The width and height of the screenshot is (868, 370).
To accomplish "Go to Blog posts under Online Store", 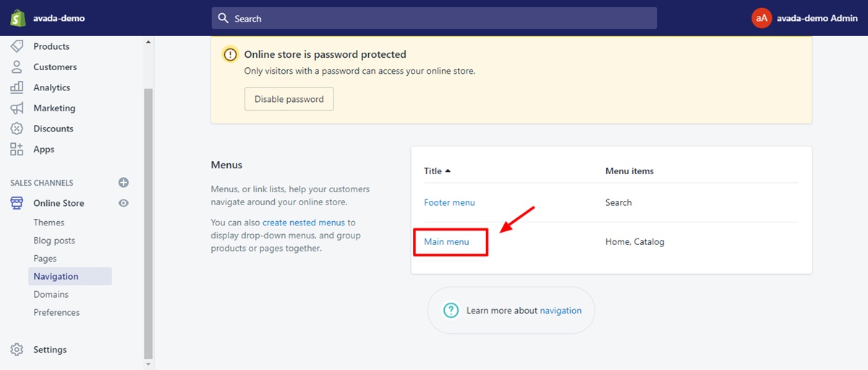I will point(54,241).
